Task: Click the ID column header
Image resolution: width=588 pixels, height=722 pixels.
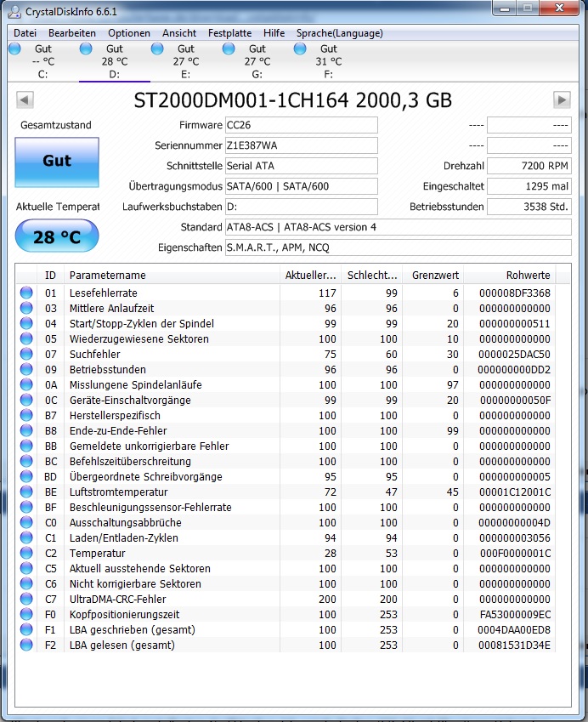Action: 51,276
